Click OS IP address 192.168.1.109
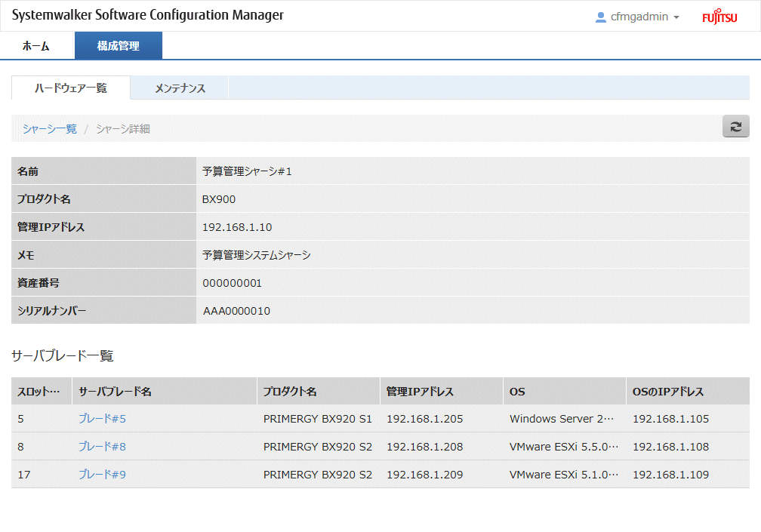This screenshot has width=761, height=532. (670, 475)
